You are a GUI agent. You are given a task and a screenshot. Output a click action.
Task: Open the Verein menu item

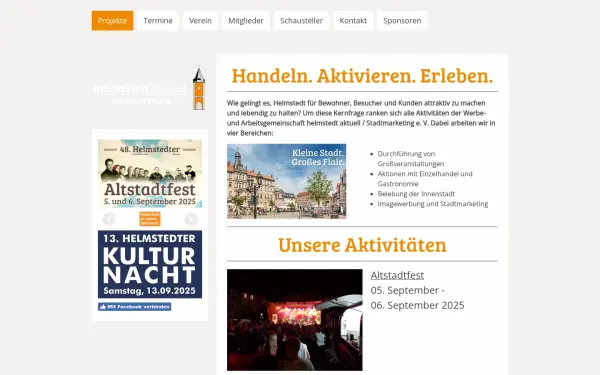click(x=200, y=21)
